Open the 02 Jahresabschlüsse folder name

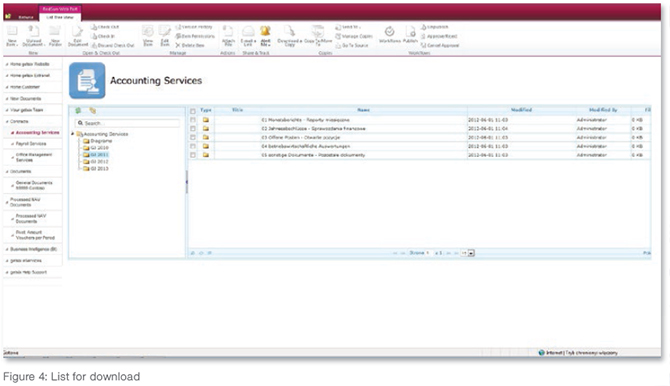313,129
